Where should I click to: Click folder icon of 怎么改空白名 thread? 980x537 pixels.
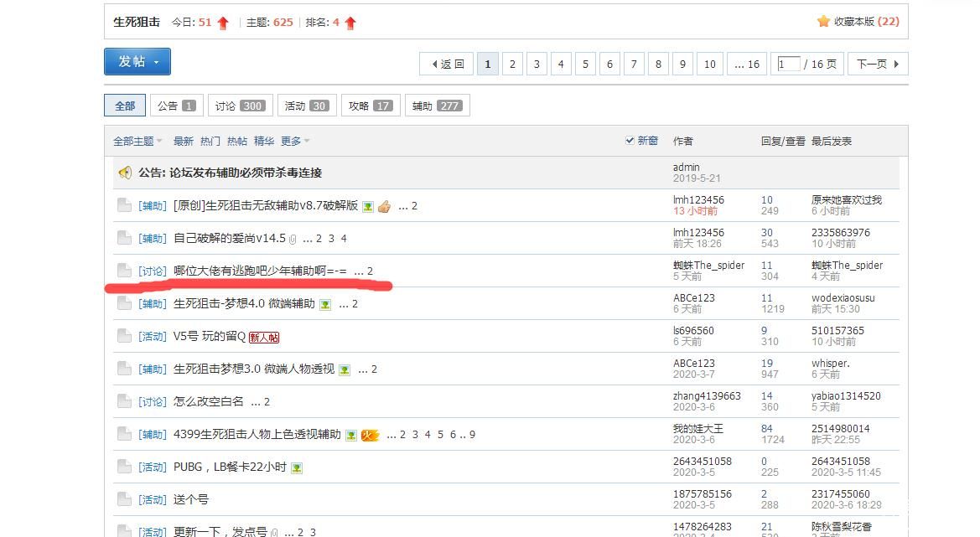[124, 401]
